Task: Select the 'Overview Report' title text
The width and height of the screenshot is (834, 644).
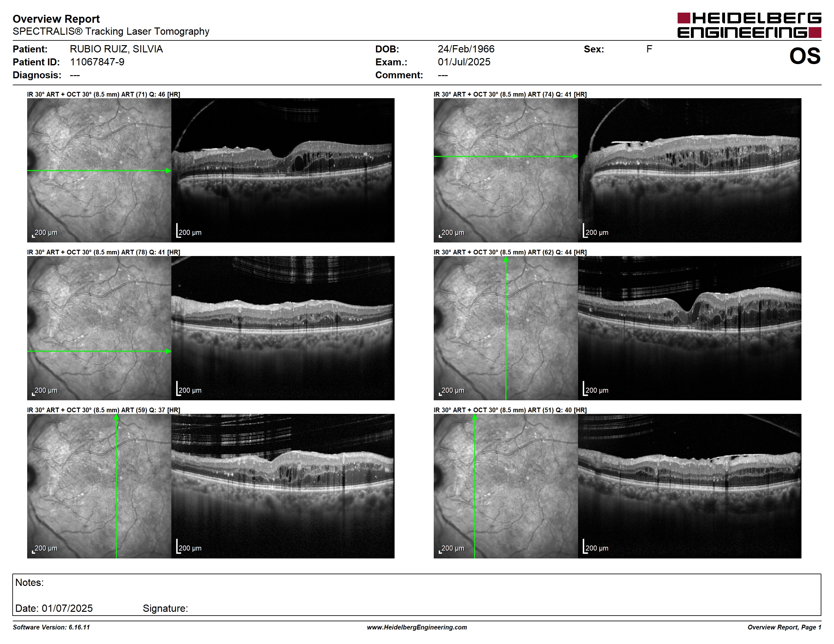Action: click(56, 19)
